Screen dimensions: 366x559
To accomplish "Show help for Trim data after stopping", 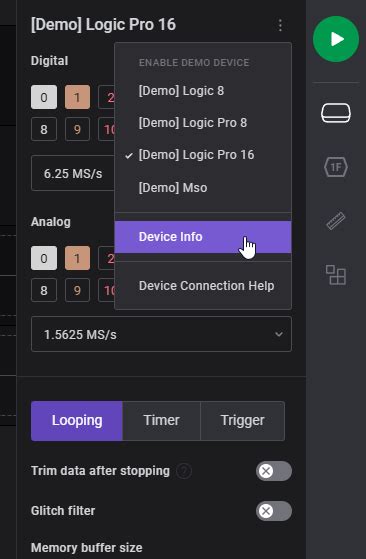I will point(184,471).
